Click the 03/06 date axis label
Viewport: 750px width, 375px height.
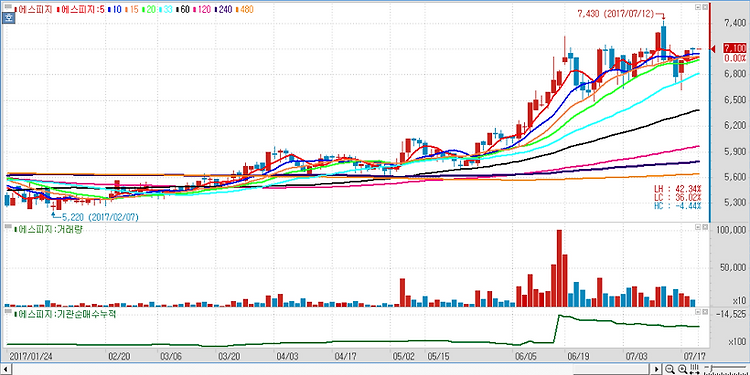[x=170, y=357]
